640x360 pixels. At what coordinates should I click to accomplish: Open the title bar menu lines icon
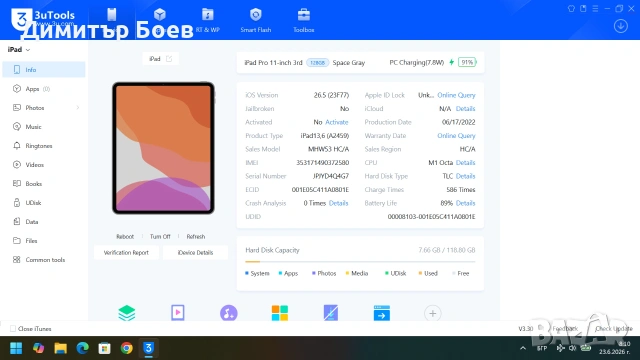pyautogui.click(x=595, y=9)
